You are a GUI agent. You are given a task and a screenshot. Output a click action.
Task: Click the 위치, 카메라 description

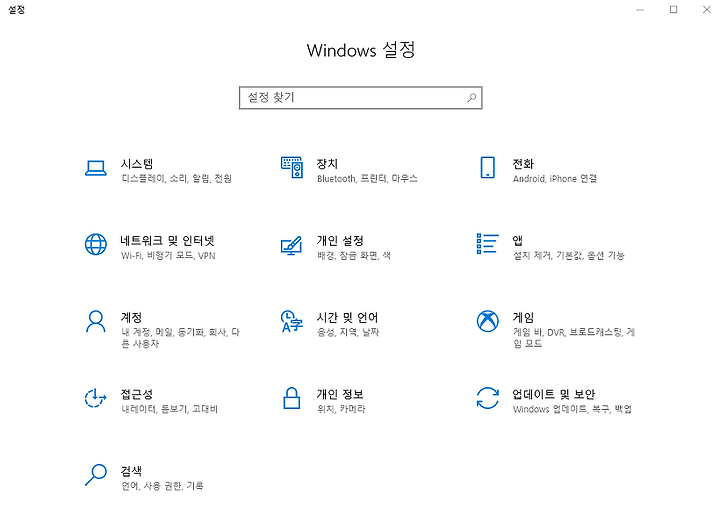tap(341, 409)
